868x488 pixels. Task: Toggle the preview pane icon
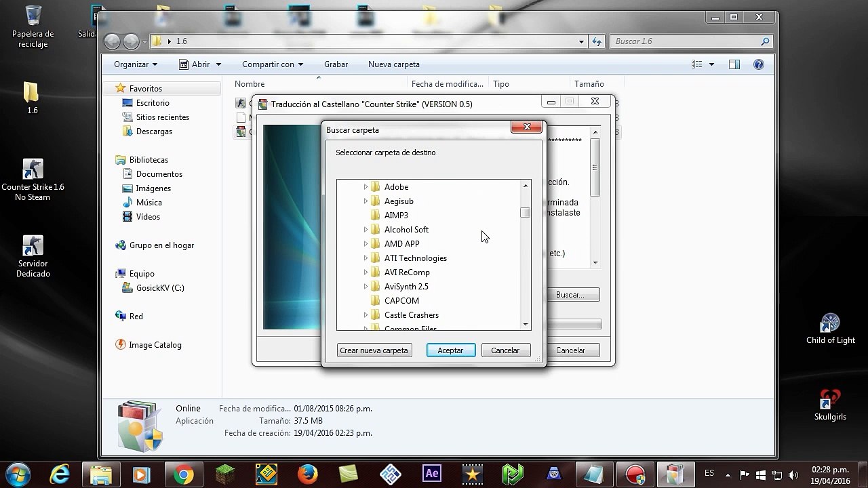pyautogui.click(x=734, y=64)
